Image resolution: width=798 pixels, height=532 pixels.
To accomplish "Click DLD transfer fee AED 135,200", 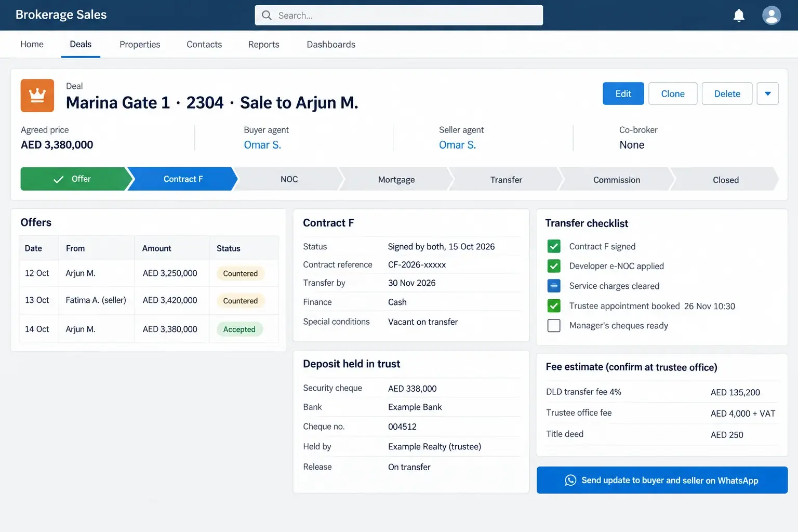I will pyautogui.click(x=735, y=392).
